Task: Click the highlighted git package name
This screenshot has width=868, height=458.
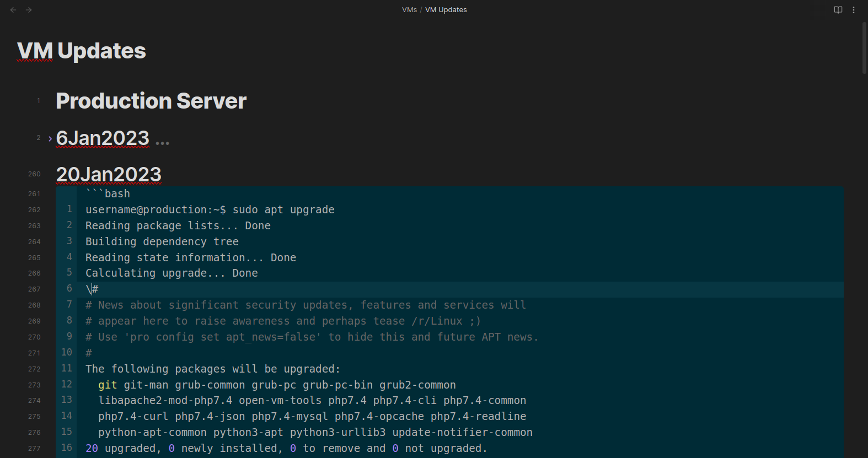Action: (x=108, y=385)
